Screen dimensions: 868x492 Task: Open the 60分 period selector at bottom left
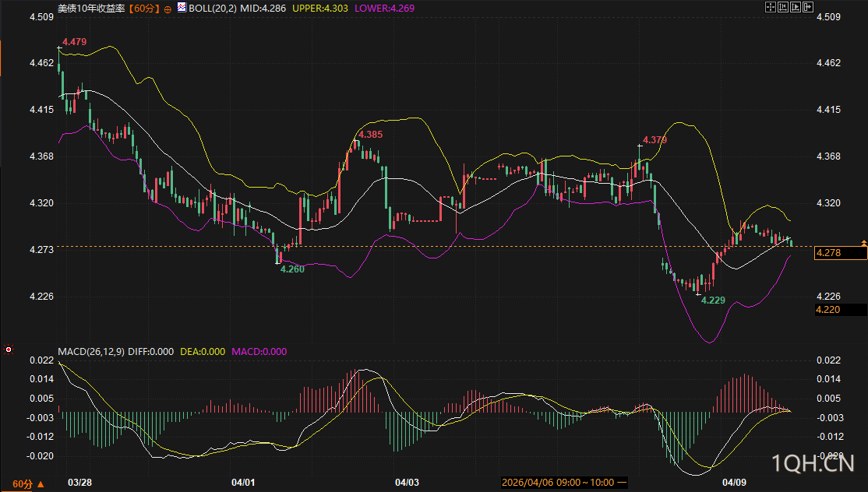tap(28, 484)
